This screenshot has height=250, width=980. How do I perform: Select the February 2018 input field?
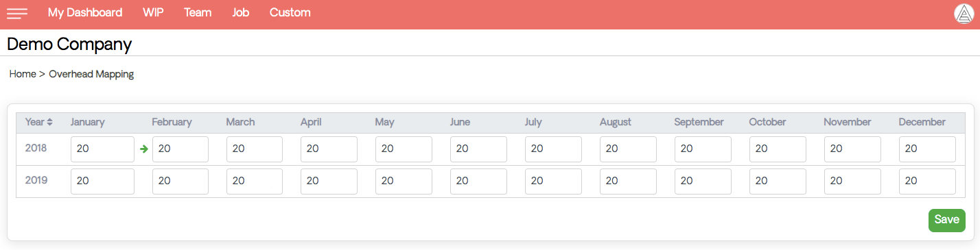[180, 149]
